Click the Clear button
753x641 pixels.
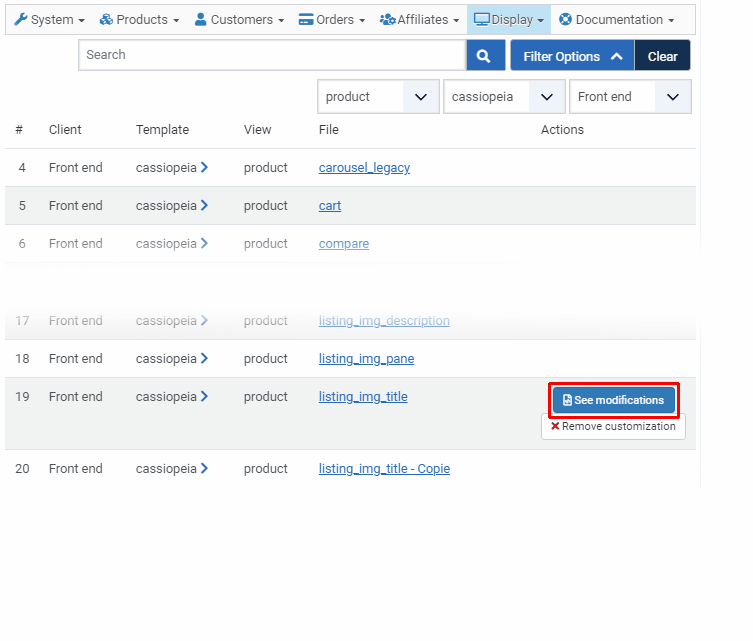[x=662, y=56]
